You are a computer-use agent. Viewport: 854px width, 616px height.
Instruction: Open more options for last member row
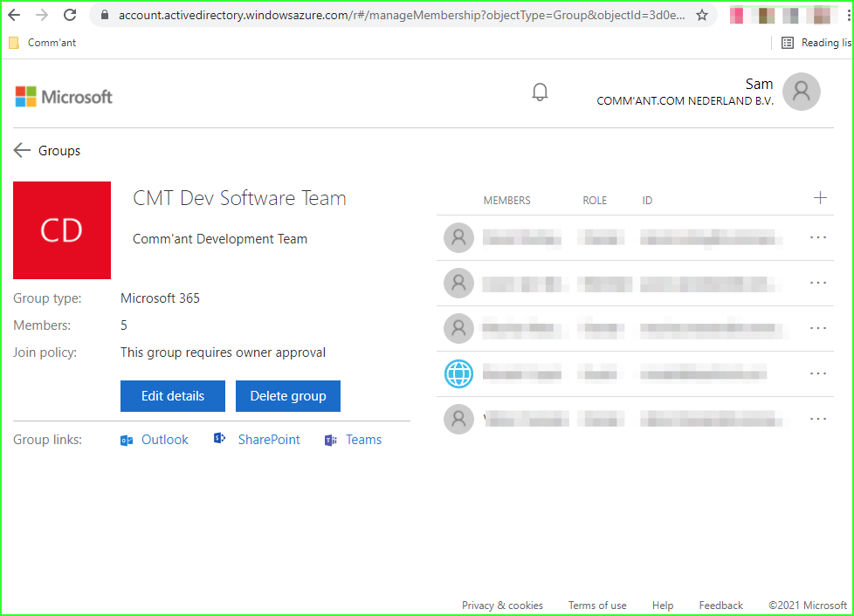click(x=818, y=419)
